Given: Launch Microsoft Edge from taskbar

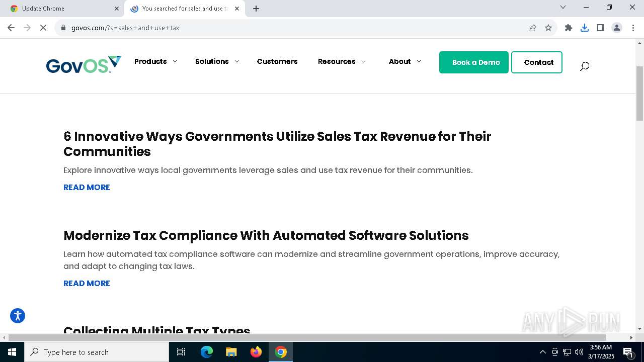Looking at the screenshot, I should point(207,352).
